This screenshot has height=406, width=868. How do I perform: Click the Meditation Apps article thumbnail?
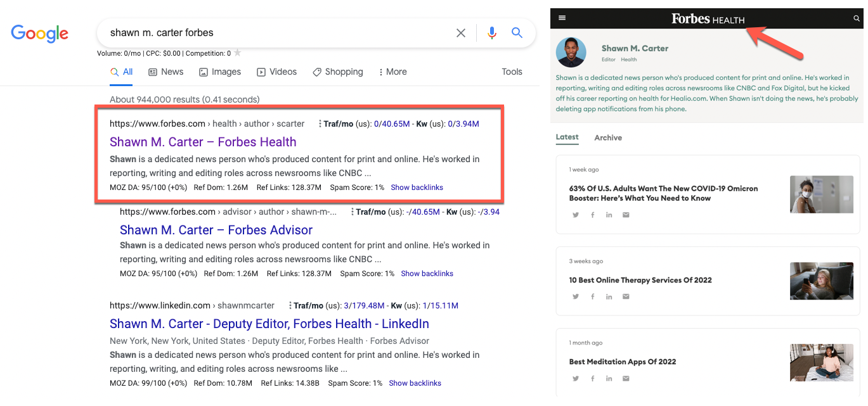[x=821, y=362]
